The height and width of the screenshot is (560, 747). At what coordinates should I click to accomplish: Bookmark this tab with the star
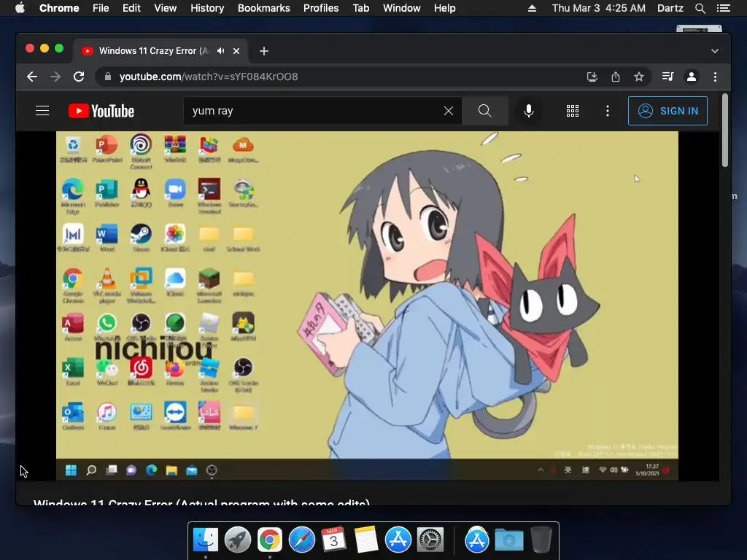(639, 77)
